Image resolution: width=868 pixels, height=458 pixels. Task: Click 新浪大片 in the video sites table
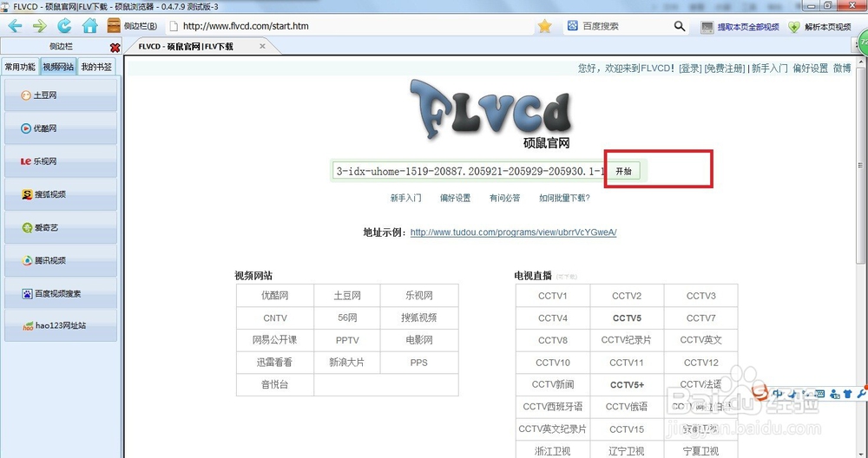point(347,363)
